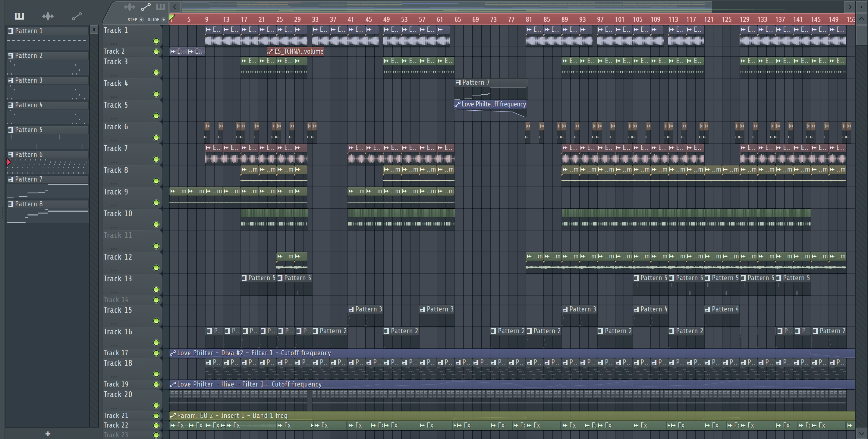Click audio clip focus icon above tracks

(x=129, y=7)
